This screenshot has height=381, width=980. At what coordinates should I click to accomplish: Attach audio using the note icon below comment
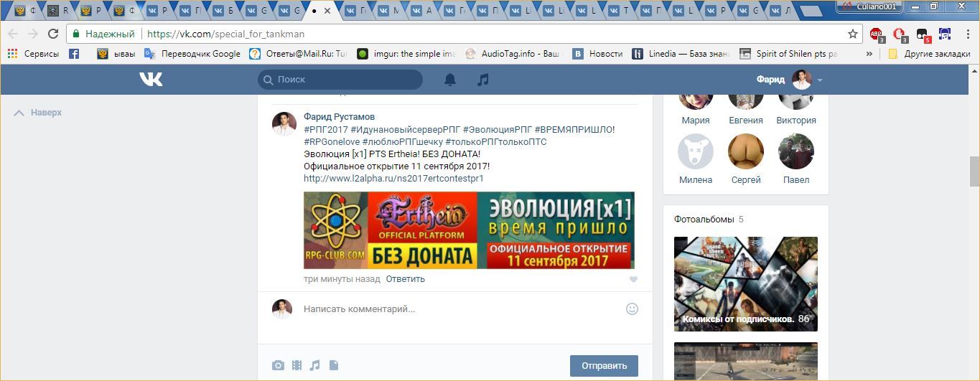coord(314,365)
